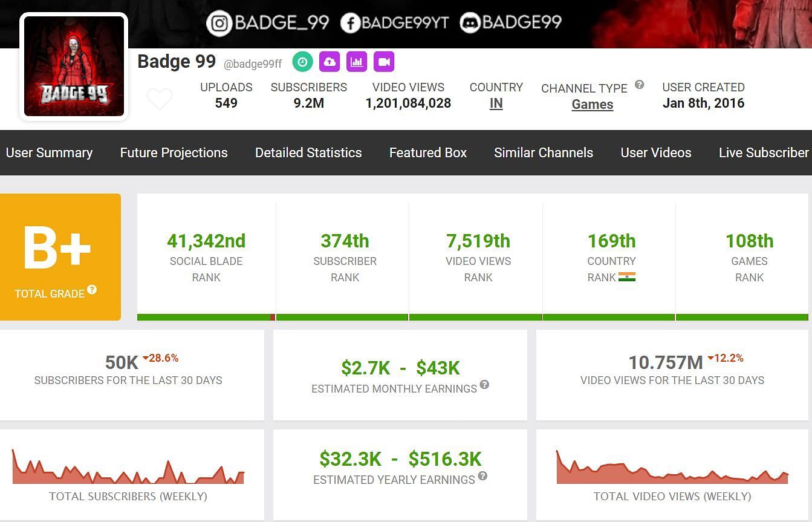Click the Subscriber rank progress bar
Image resolution: width=812 pixels, height=522 pixels.
(342, 317)
